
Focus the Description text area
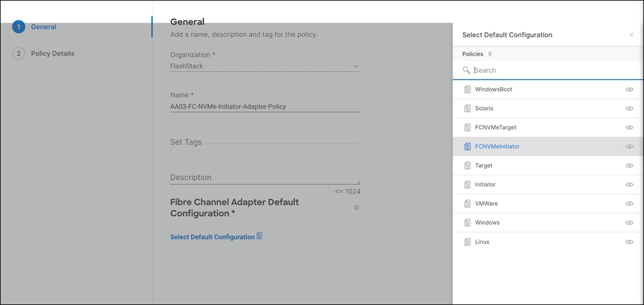point(265,177)
